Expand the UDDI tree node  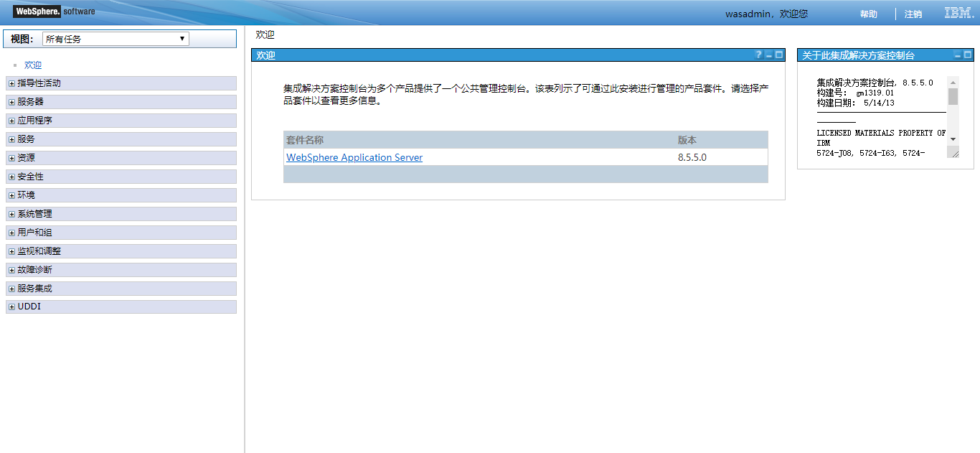coord(11,307)
